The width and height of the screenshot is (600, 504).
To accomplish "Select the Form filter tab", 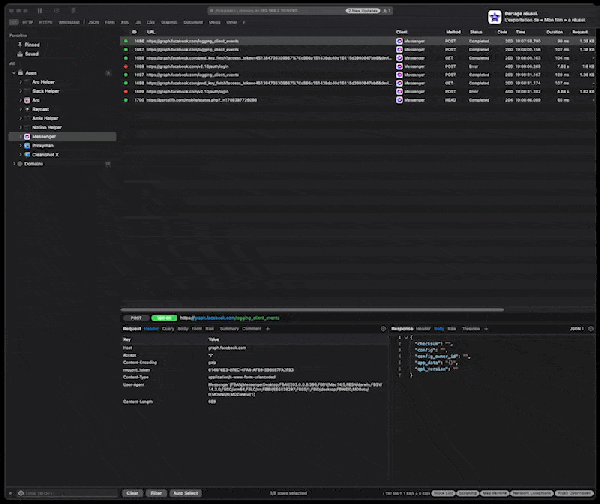I will coord(110,22).
